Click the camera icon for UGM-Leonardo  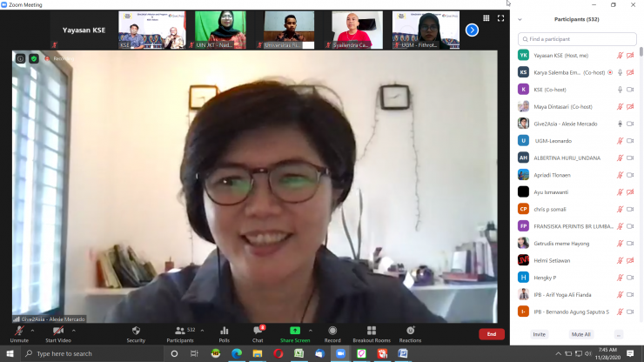630,141
